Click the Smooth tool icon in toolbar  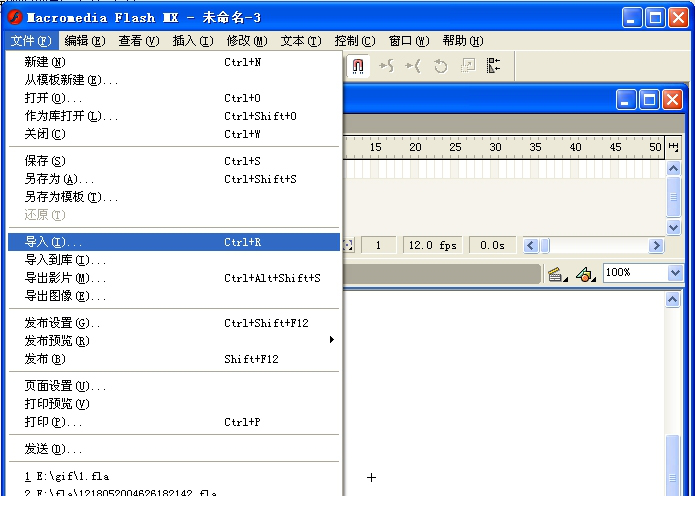click(387, 66)
